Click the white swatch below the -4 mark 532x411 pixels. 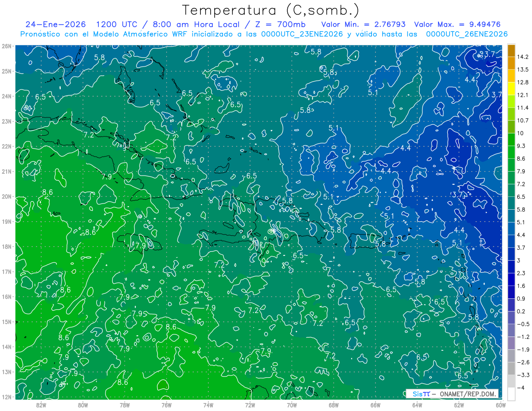511,394
